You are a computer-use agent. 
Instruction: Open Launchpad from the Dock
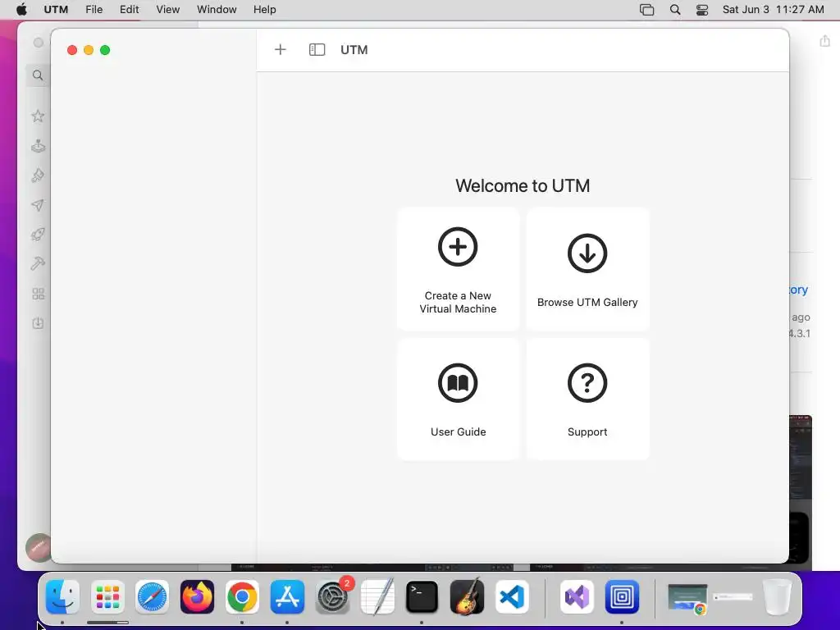tap(107, 597)
